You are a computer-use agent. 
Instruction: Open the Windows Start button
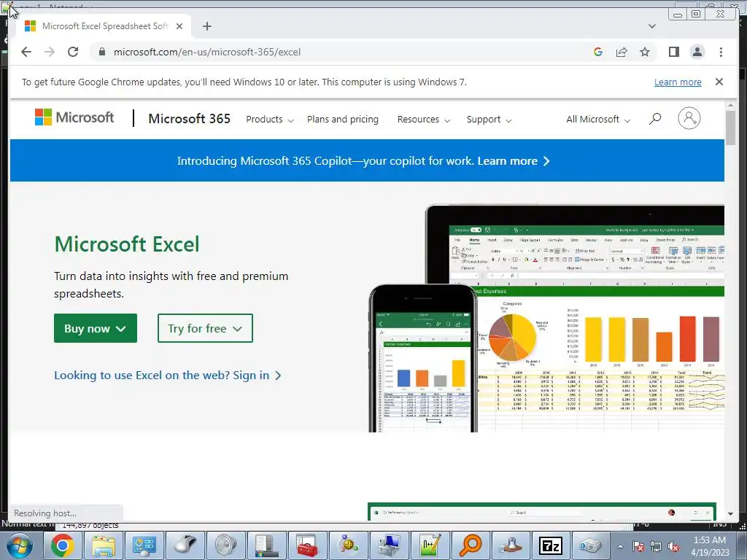pyautogui.click(x=20, y=545)
